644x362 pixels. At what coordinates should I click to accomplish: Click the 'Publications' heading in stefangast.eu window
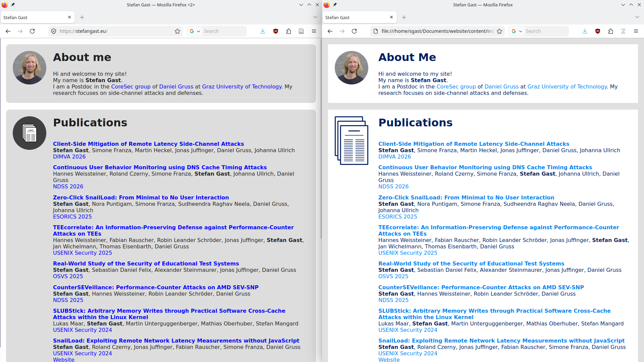click(90, 123)
